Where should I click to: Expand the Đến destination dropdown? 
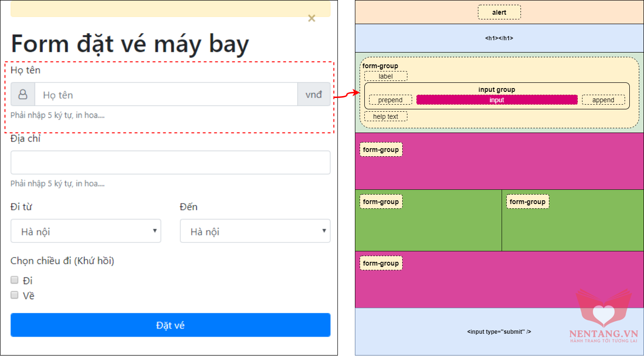pyautogui.click(x=255, y=231)
